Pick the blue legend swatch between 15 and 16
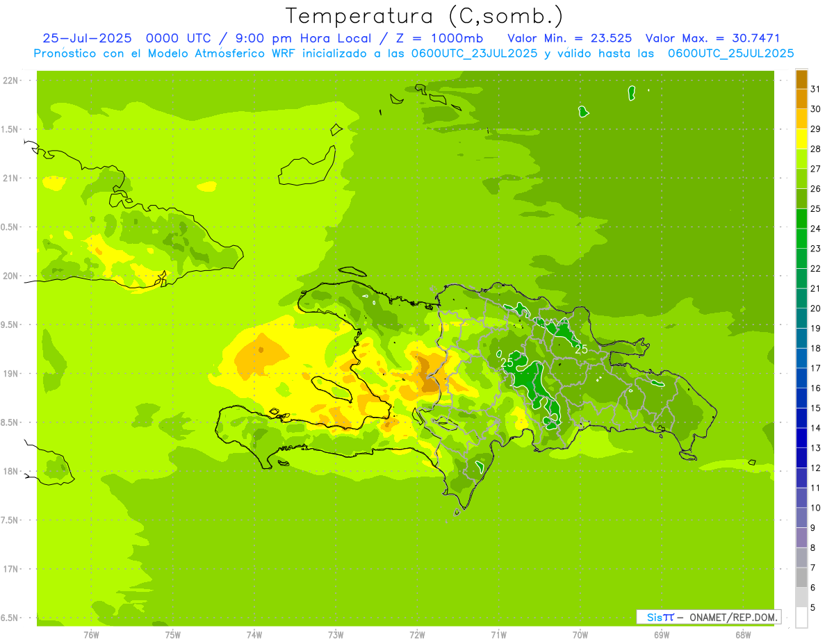This screenshot has width=834, height=644. (x=801, y=397)
